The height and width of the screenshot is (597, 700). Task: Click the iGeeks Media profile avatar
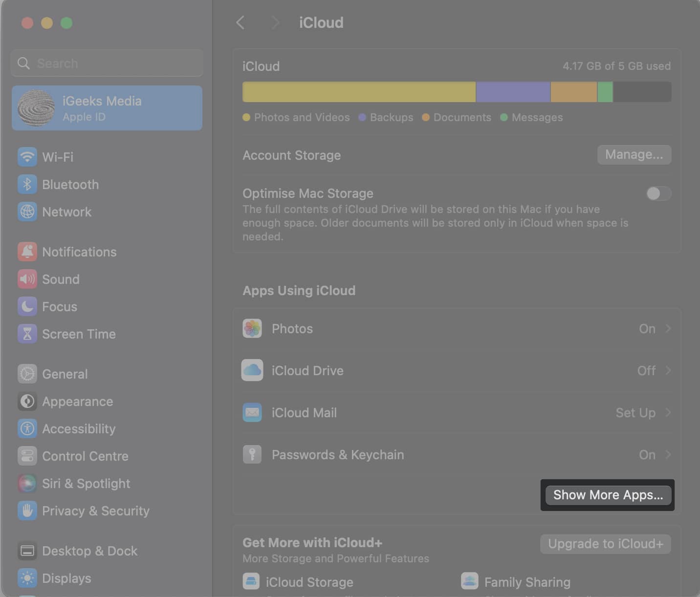click(x=36, y=108)
